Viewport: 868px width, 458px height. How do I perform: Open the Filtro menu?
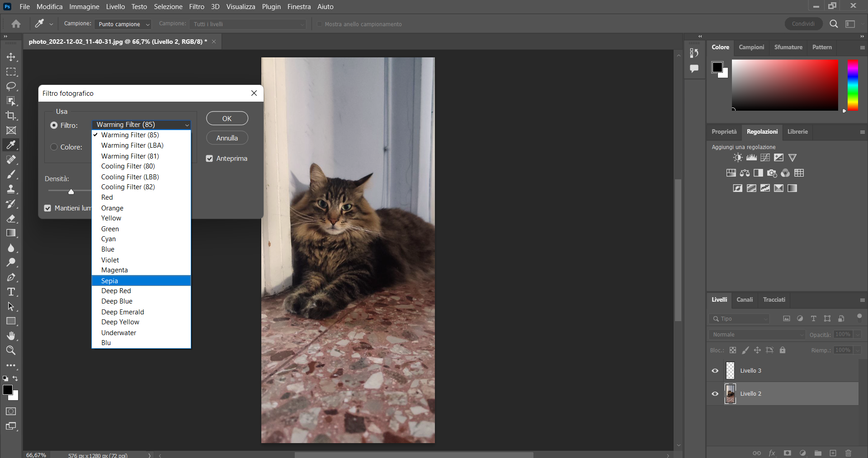tap(196, 7)
